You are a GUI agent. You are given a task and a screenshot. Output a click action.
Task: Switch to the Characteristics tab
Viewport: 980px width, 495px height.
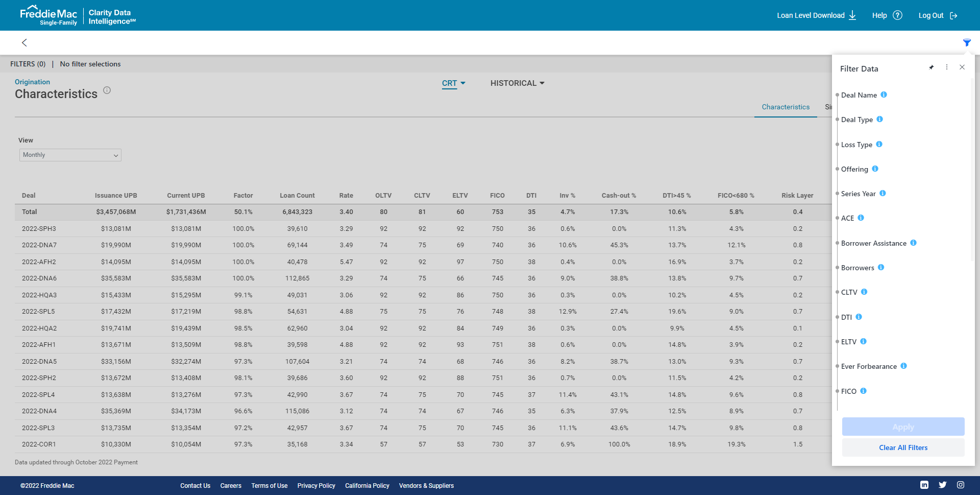click(x=786, y=107)
